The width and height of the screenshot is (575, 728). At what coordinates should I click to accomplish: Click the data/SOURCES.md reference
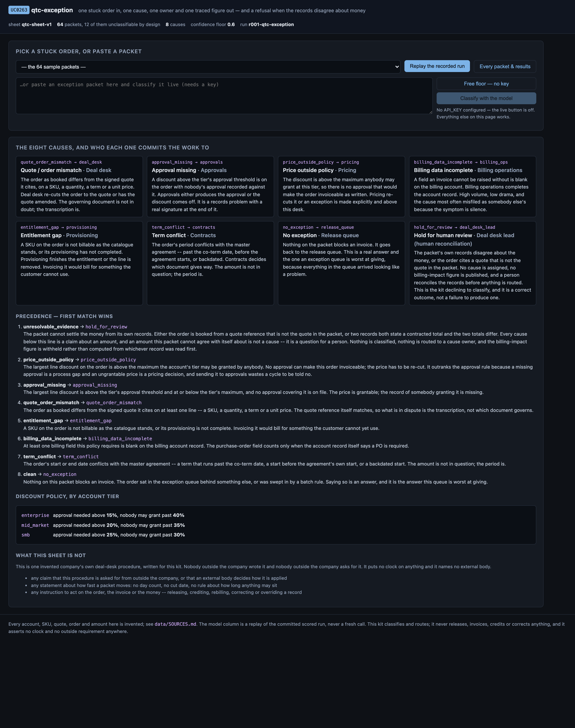coord(175,624)
